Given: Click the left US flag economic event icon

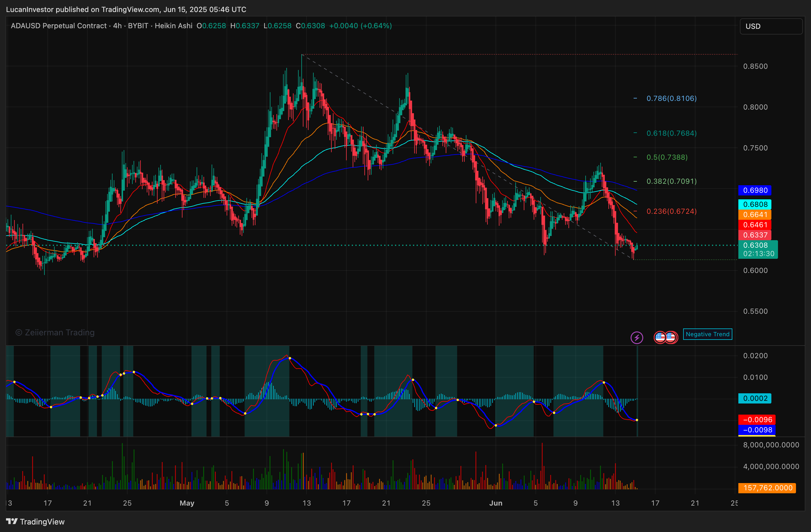Looking at the screenshot, I should point(660,337).
